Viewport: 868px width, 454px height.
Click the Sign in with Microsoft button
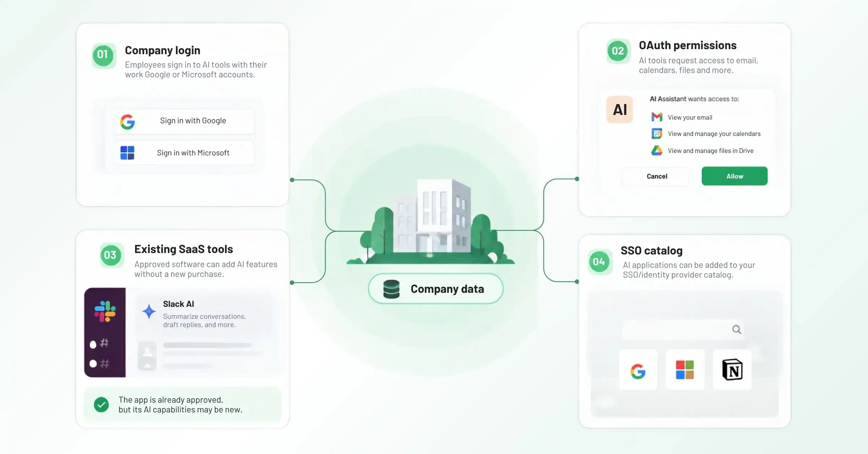click(x=184, y=153)
